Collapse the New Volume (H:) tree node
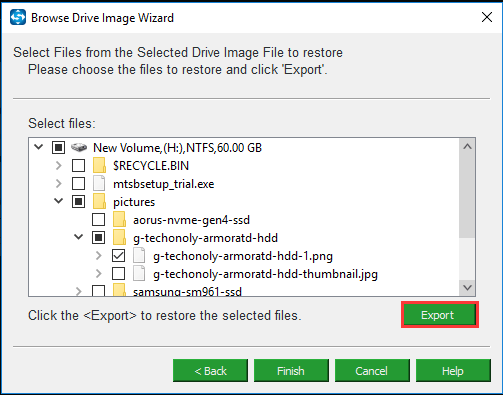Image resolution: width=503 pixels, height=395 pixels. [39, 147]
